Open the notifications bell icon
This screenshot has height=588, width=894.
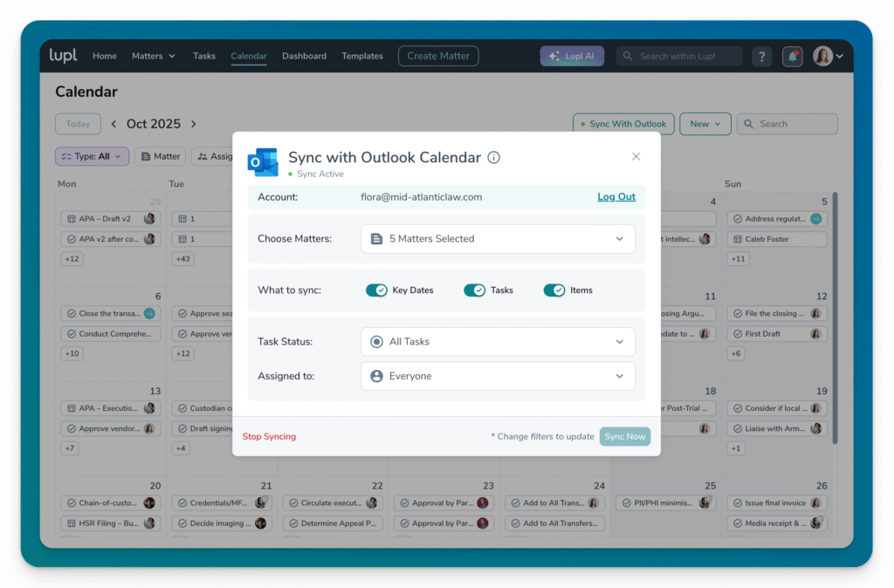pyautogui.click(x=792, y=56)
